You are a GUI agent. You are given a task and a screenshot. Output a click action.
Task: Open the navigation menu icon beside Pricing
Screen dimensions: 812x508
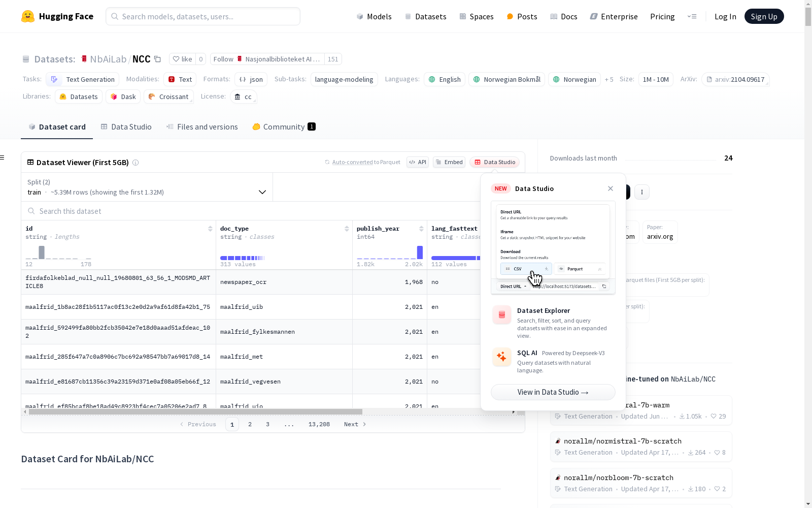(x=692, y=16)
